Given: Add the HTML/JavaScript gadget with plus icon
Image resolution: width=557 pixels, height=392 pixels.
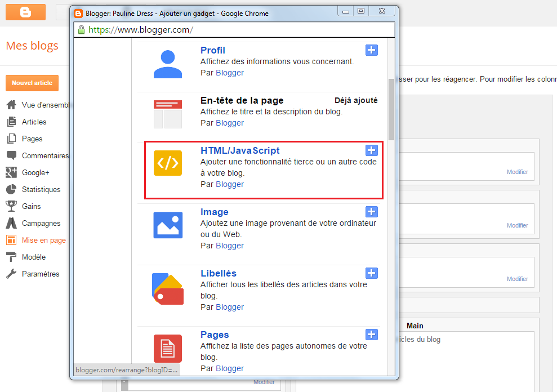Looking at the screenshot, I should 371,150.
